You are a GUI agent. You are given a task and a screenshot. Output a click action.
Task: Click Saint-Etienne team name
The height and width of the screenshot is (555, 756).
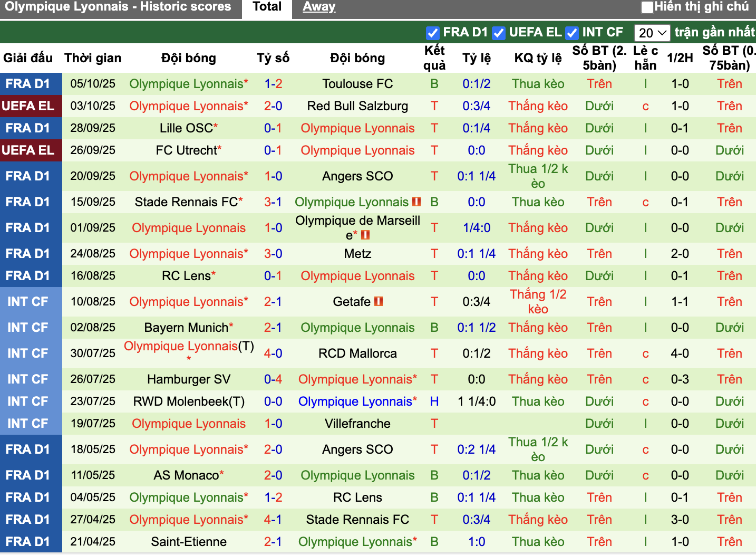(x=188, y=542)
